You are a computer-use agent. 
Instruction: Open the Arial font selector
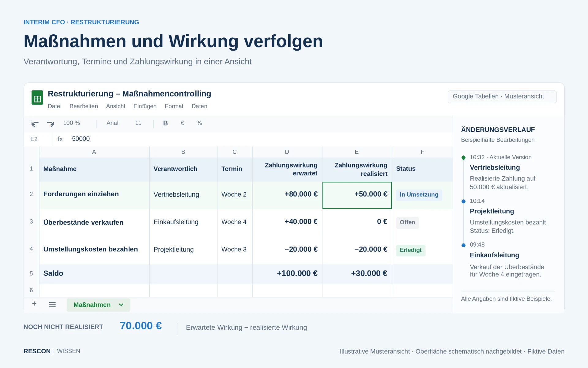pyautogui.click(x=112, y=123)
